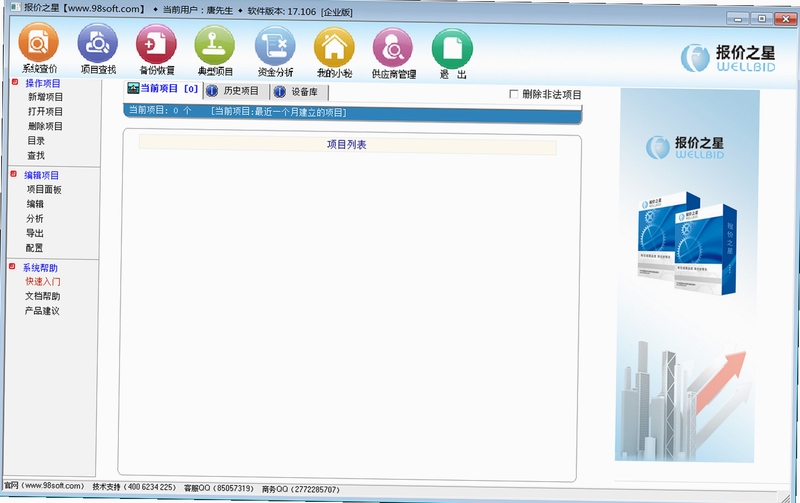800x503 pixels.
Task: Click 产品建议 in the sidebar
Action: click(42, 311)
